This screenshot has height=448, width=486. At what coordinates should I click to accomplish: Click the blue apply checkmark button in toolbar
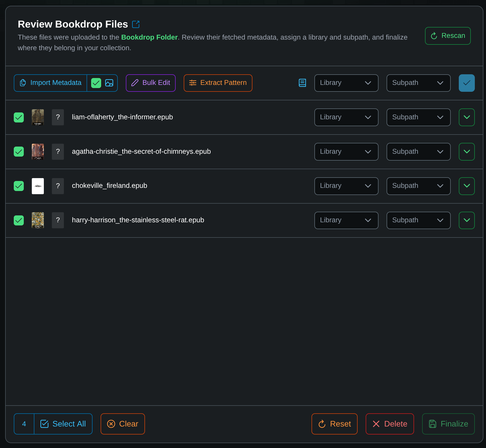point(467,83)
